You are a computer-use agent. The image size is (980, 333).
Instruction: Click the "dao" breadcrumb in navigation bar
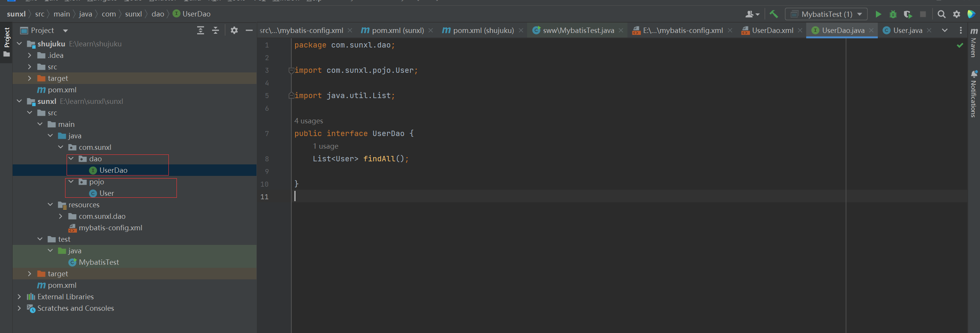[158, 14]
